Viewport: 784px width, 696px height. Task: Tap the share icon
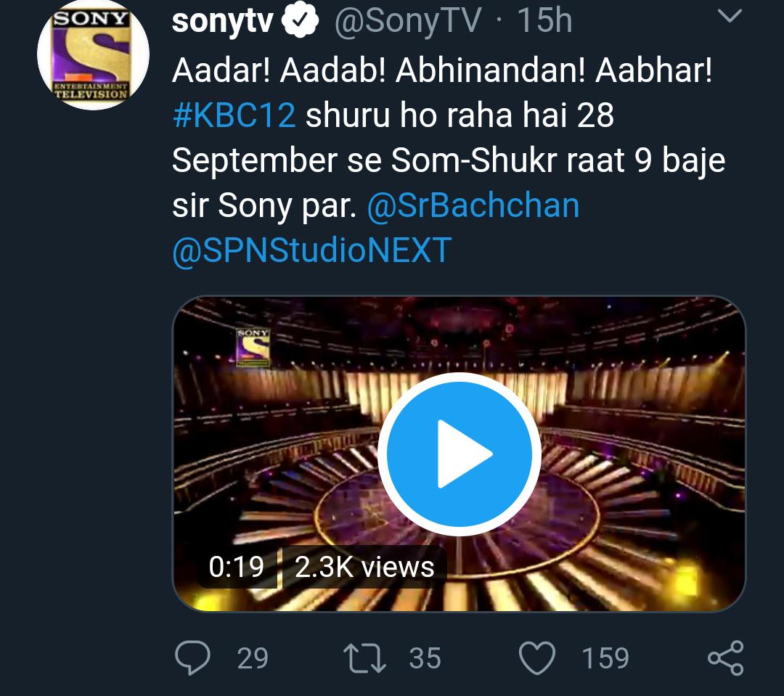tap(725, 658)
